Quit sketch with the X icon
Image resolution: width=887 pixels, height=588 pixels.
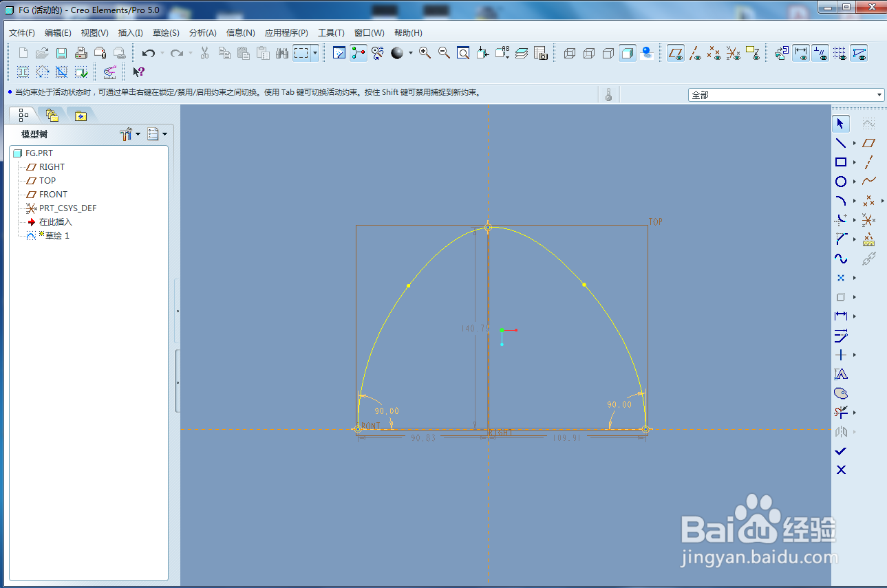(840, 470)
